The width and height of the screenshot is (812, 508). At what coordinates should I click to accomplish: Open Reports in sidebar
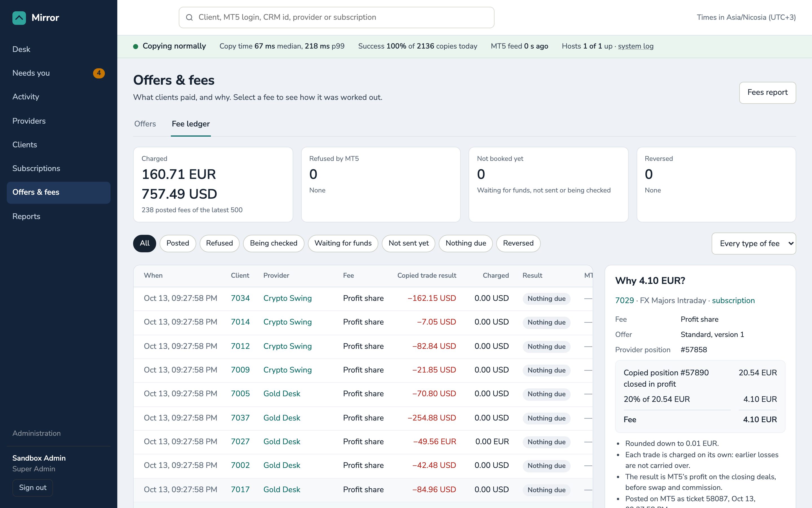tap(58, 216)
